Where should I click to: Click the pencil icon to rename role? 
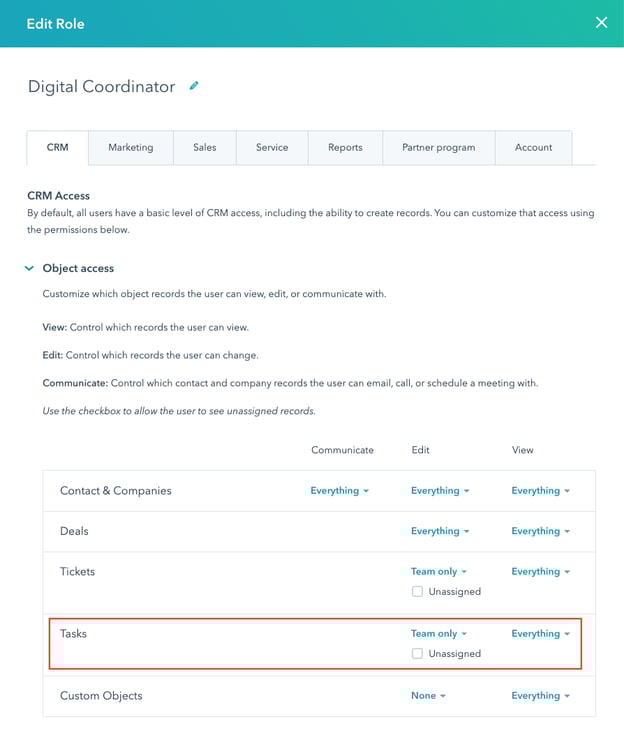[194, 86]
